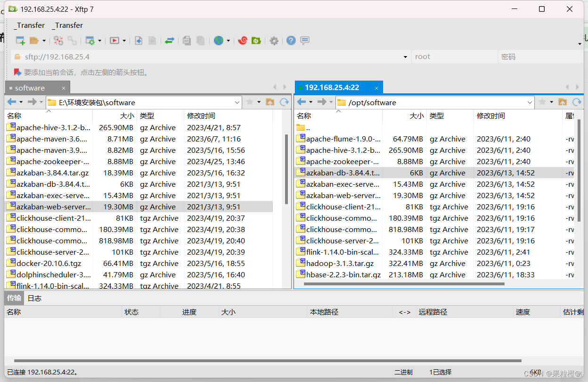This screenshot has width=588, height=382.
Task: Download the selected remote file
Action: 139,41
